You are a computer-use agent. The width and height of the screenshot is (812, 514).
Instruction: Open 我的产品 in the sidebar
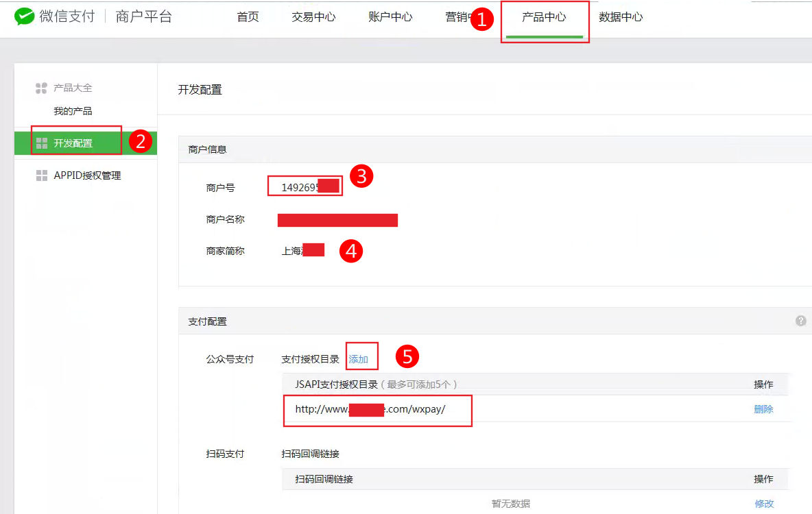[73, 111]
